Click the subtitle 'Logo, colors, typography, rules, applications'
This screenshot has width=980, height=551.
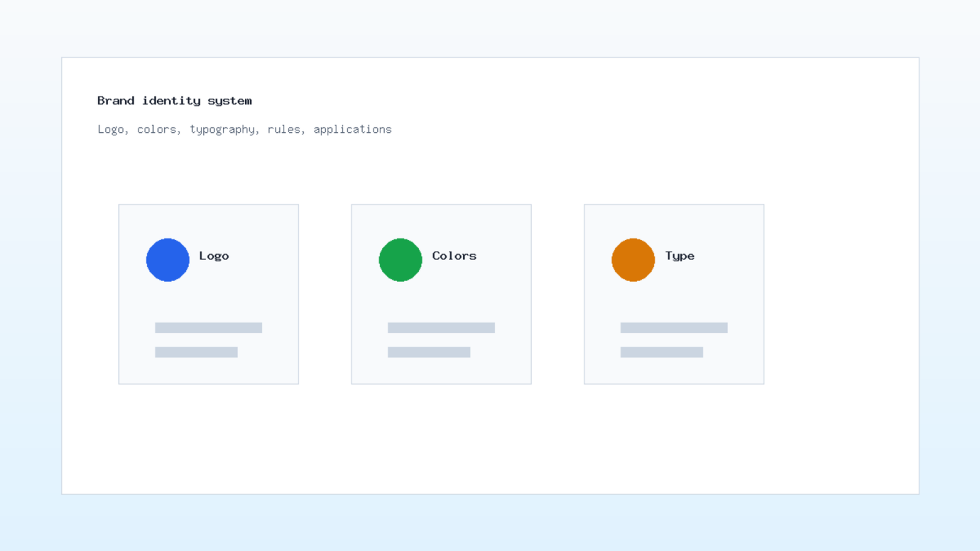tap(244, 129)
